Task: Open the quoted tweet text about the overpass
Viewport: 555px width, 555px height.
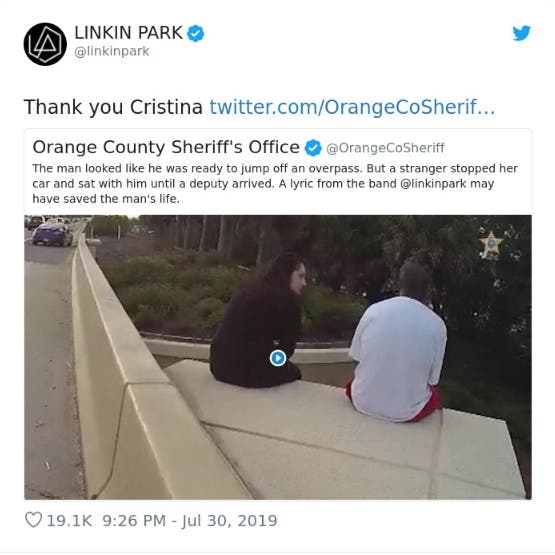Action: (275, 183)
